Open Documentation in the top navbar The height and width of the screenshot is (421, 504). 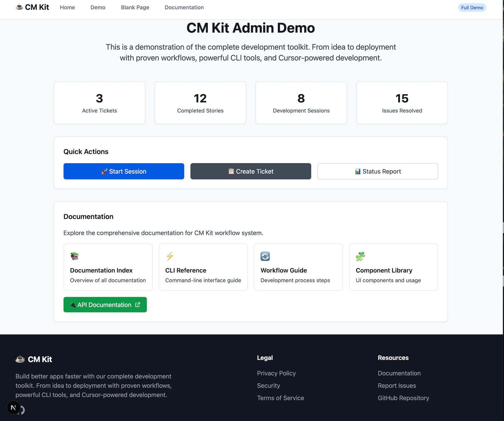tap(184, 8)
